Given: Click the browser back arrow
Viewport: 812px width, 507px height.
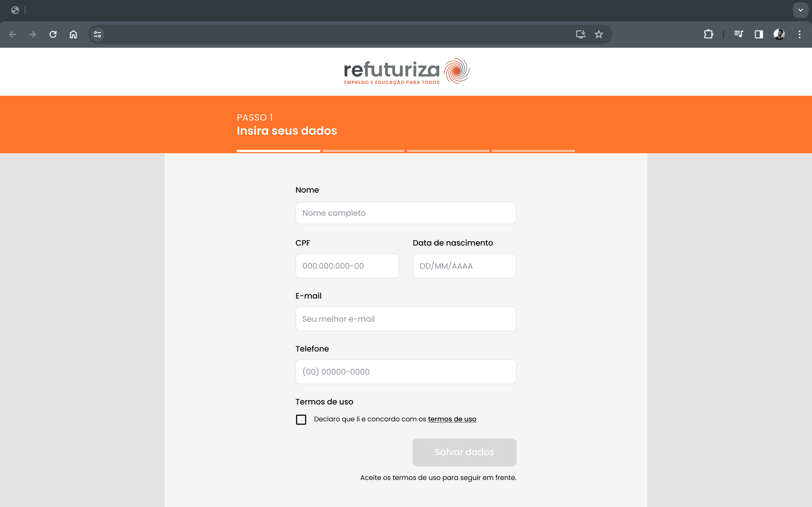Looking at the screenshot, I should tap(12, 34).
